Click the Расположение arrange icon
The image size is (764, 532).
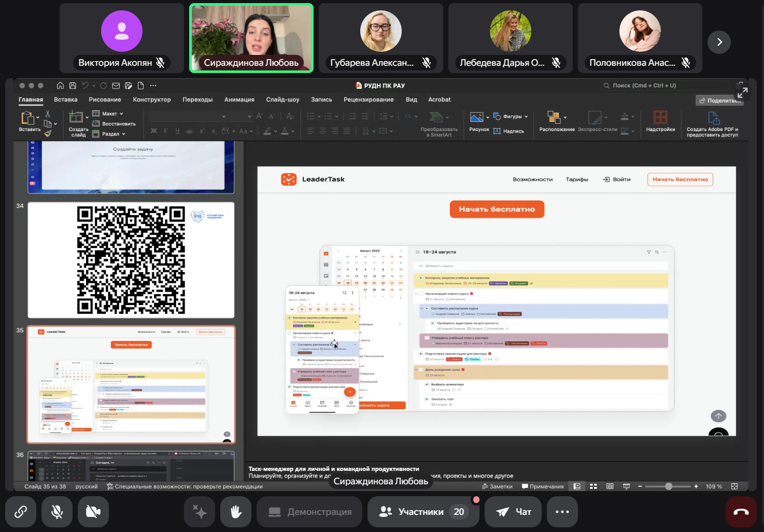tap(554, 117)
